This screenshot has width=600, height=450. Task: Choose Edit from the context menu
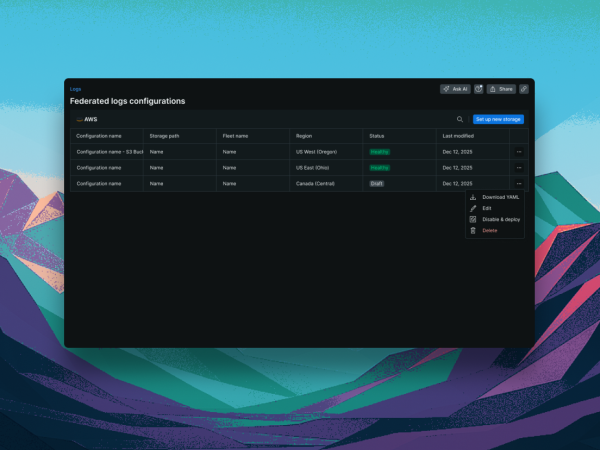(495, 209)
